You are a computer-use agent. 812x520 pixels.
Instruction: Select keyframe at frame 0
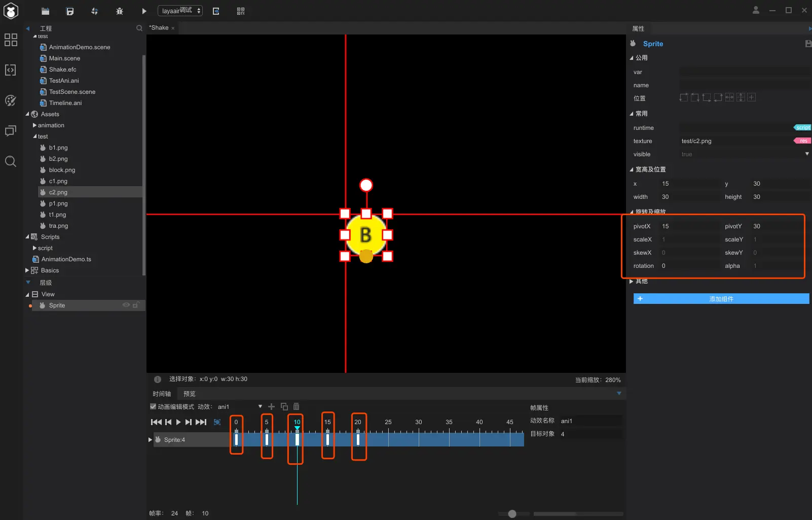tap(236, 438)
